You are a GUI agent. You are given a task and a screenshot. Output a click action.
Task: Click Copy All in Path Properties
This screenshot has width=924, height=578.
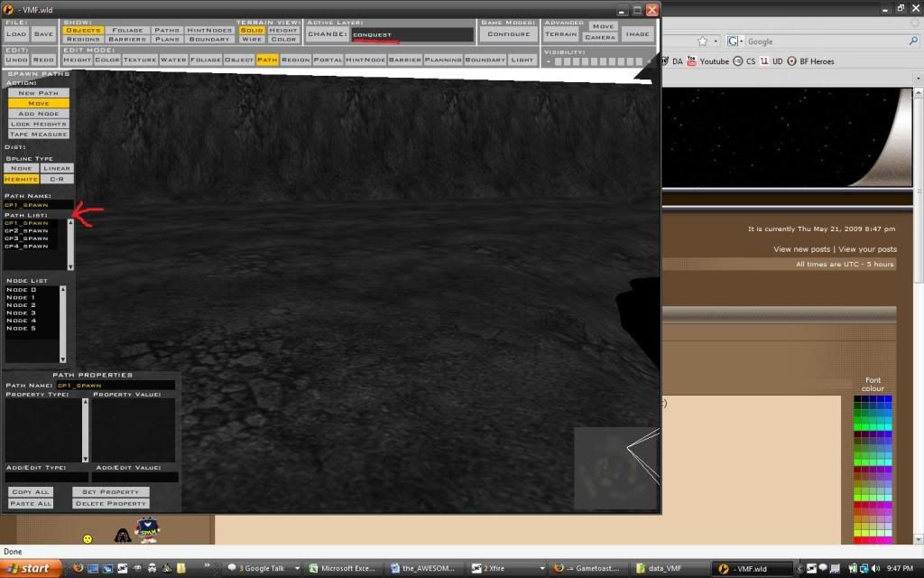[31, 492]
